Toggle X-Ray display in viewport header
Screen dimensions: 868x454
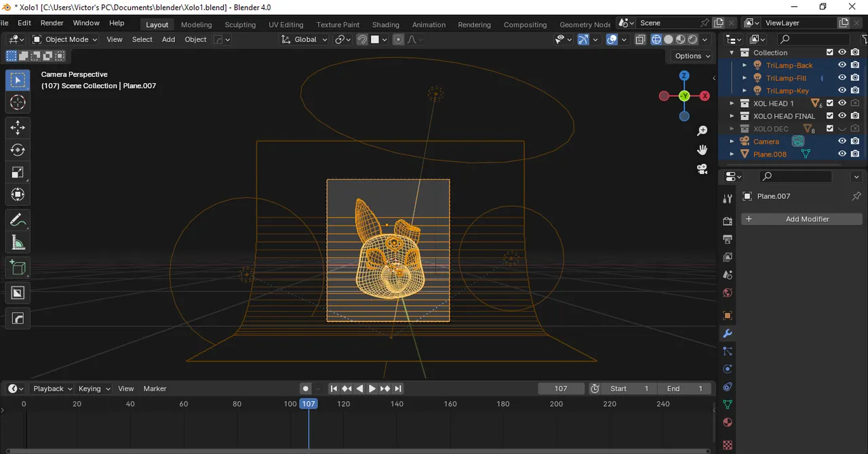click(x=640, y=39)
